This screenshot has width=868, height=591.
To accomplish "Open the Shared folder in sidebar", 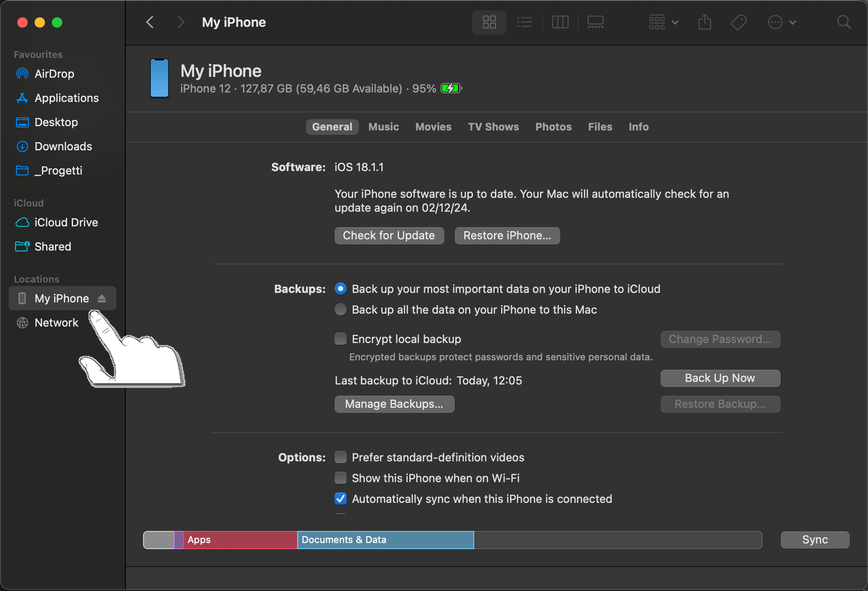I will (53, 247).
